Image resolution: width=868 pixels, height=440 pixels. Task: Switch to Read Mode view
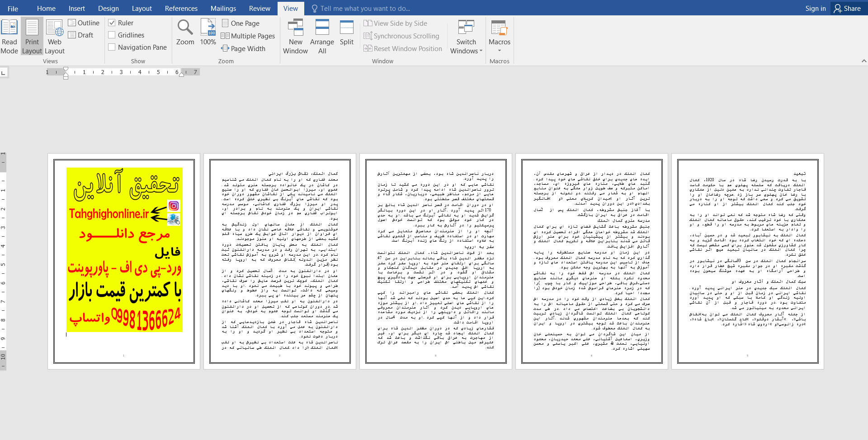[9, 37]
